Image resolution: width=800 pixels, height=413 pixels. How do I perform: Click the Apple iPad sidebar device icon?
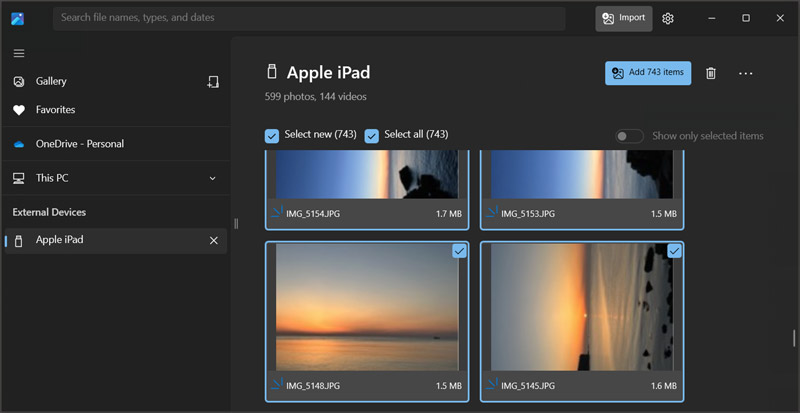[x=19, y=241]
